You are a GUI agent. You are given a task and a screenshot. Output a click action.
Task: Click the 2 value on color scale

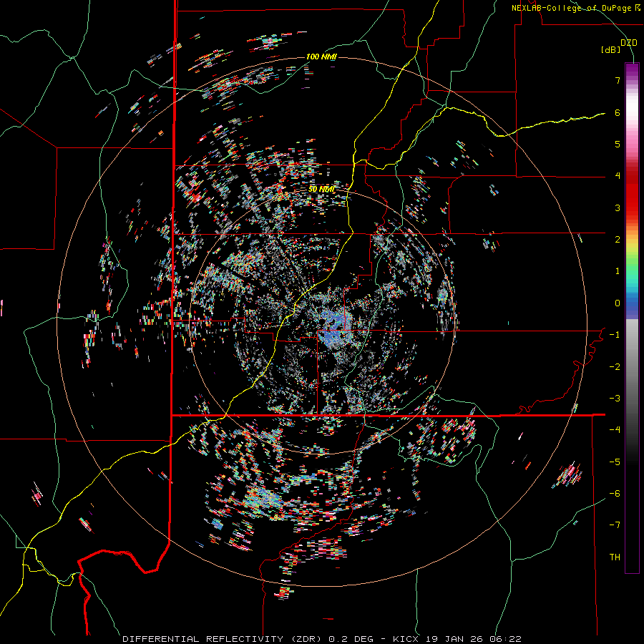(618, 240)
